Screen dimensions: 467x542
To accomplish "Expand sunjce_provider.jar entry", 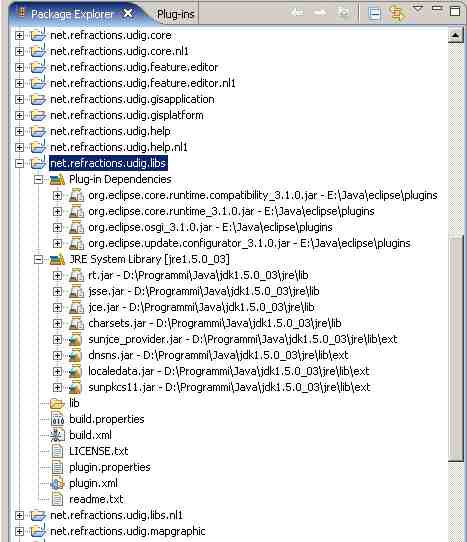I will [x=58, y=339].
